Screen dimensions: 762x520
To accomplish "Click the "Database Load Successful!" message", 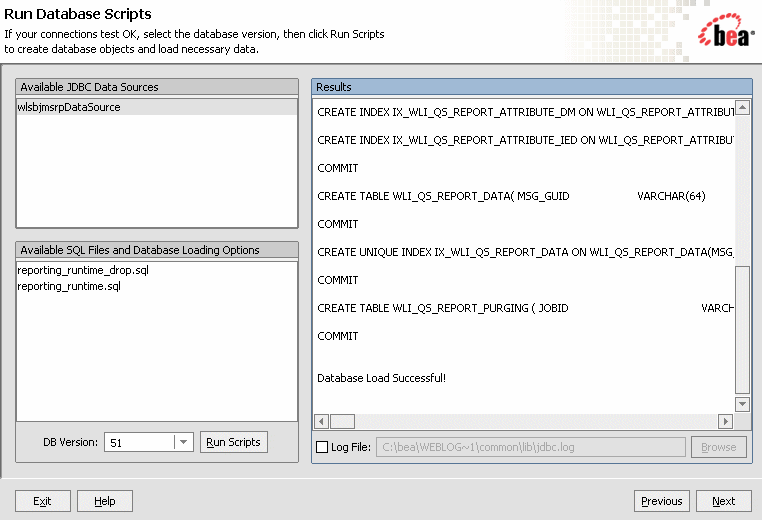I will [381, 378].
